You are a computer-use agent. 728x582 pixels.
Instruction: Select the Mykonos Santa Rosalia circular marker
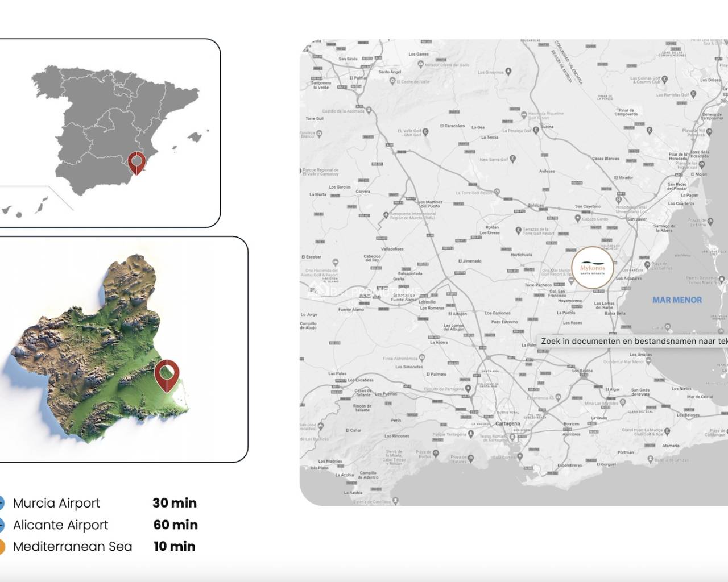pyautogui.click(x=592, y=268)
